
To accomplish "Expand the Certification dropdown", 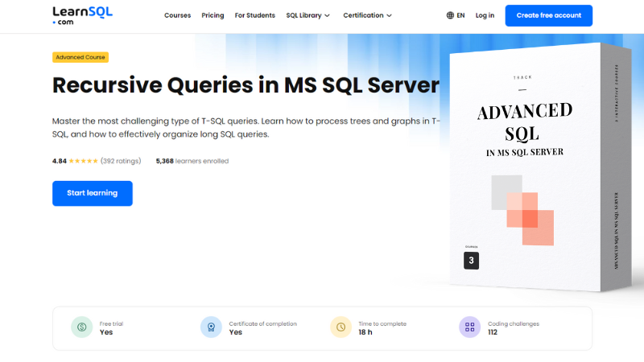I will (368, 15).
